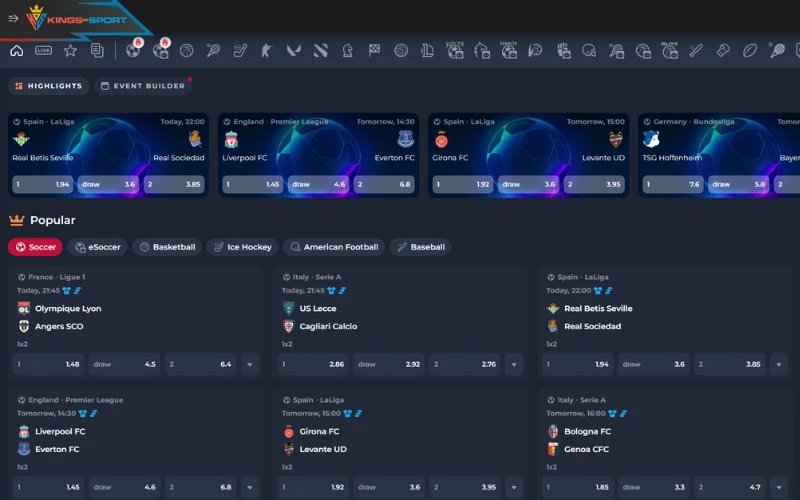Go to the Home icon in sports bar
The height and width of the screenshot is (500, 800).
(17, 51)
